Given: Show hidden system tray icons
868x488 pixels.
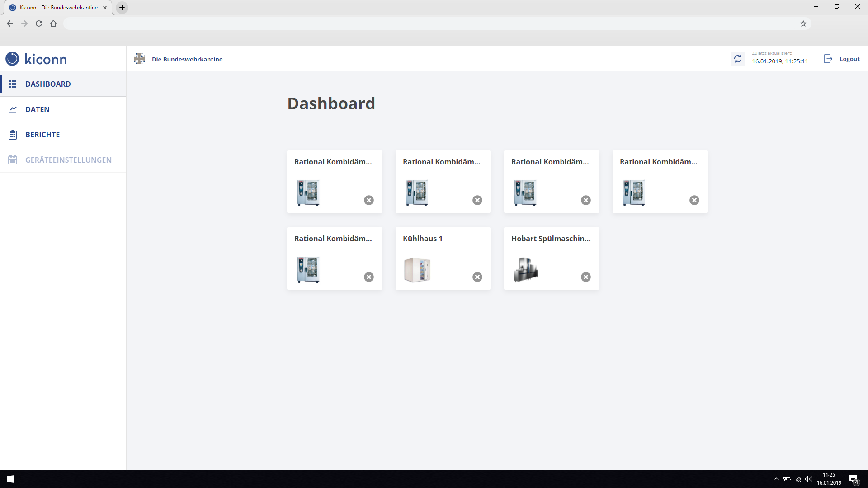Looking at the screenshot, I should pyautogui.click(x=776, y=479).
